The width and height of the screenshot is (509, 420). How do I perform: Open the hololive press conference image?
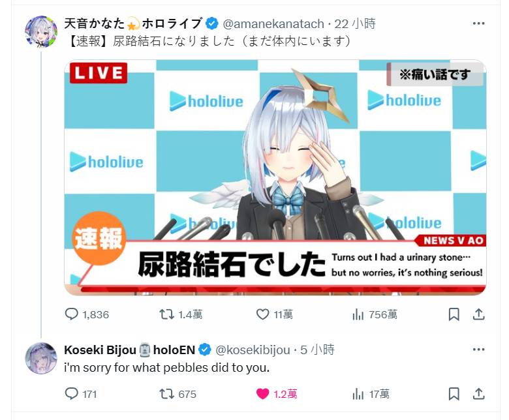point(275,177)
